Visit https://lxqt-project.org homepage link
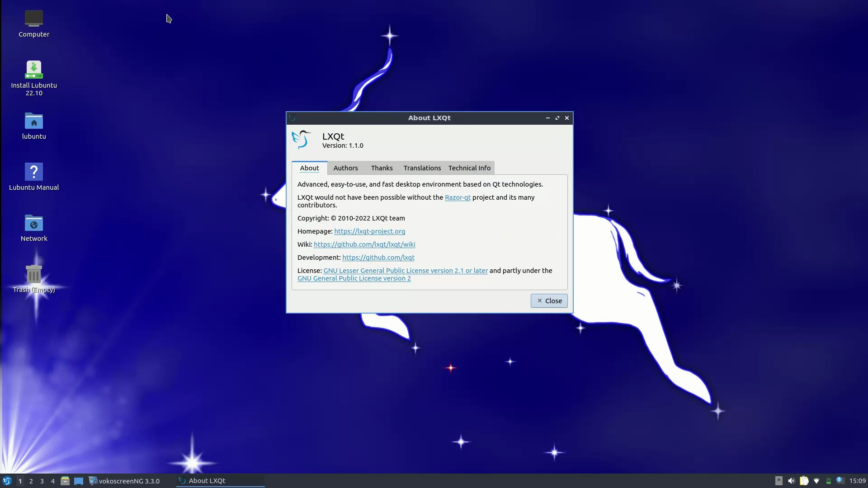This screenshot has height=488, width=868. [x=370, y=231]
